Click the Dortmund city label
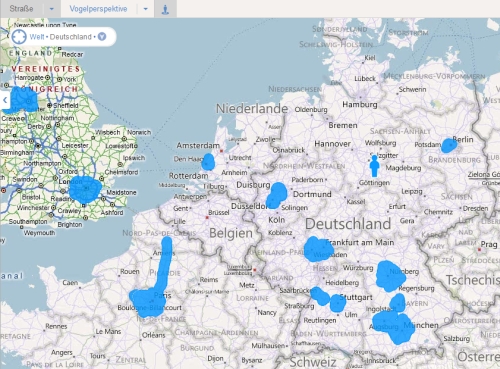The height and width of the screenshot is (369, 500). pyautogui.click(x=312, y=194)
